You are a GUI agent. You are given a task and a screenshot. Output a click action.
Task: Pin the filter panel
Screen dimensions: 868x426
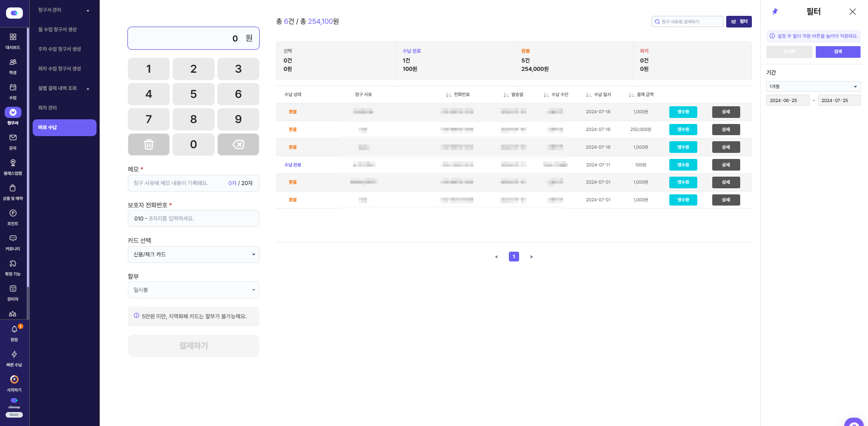775,12
